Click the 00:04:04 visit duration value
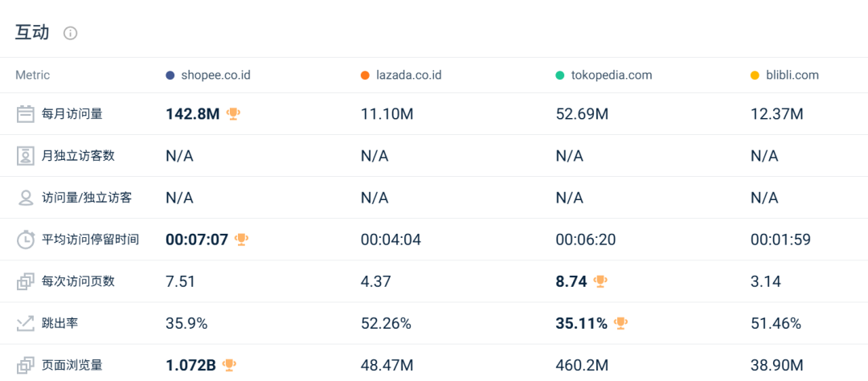The width and height of the screenshot is (868, 381). (x=391, y=240)
